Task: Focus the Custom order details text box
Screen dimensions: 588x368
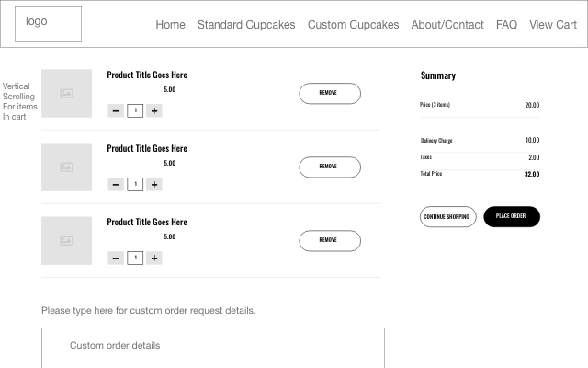Action: [213, 348]
